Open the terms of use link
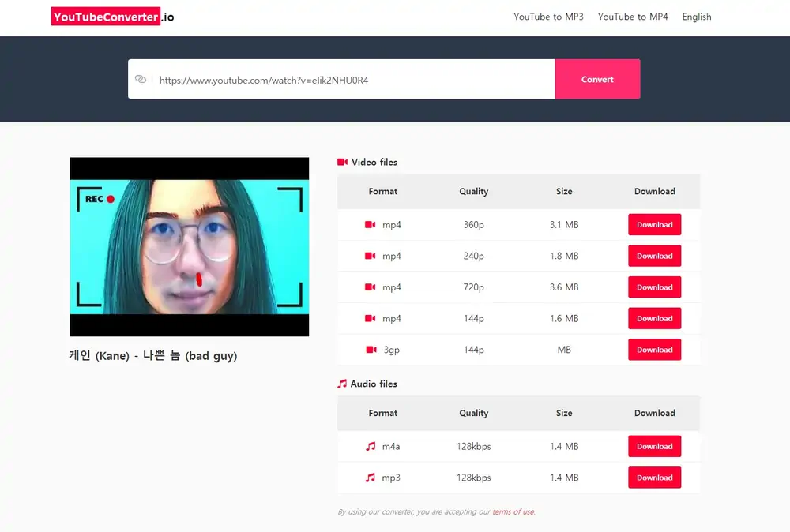 [x=513, y=511]
